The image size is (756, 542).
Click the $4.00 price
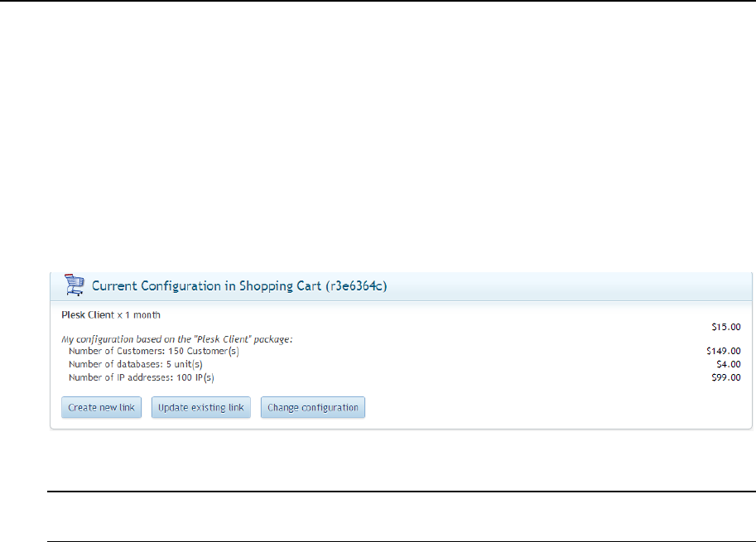[x=728, y=364]
